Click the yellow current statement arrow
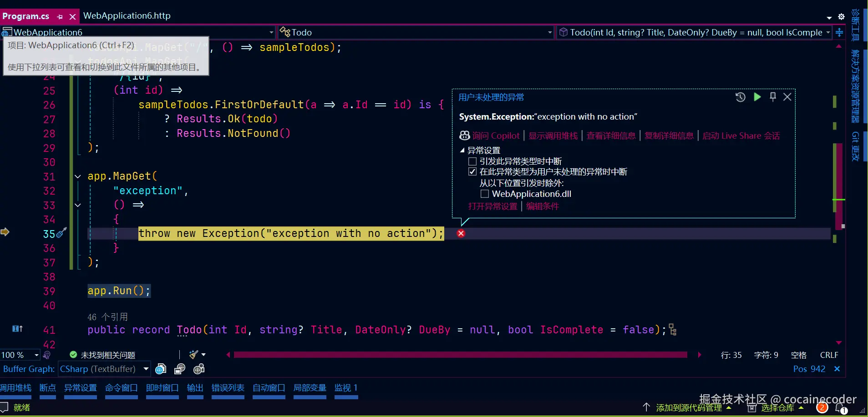868x417 pixels. [x=5, y=232]
